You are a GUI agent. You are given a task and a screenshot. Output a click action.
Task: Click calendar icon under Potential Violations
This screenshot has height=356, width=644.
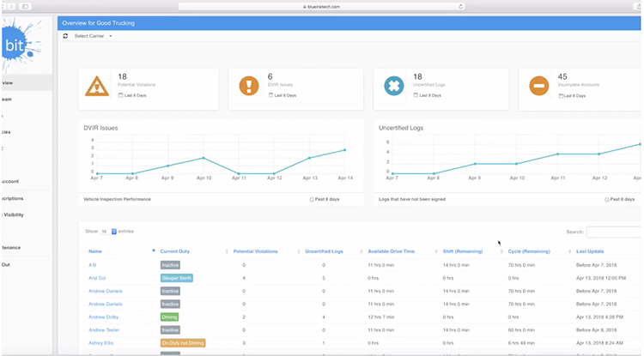121,95
